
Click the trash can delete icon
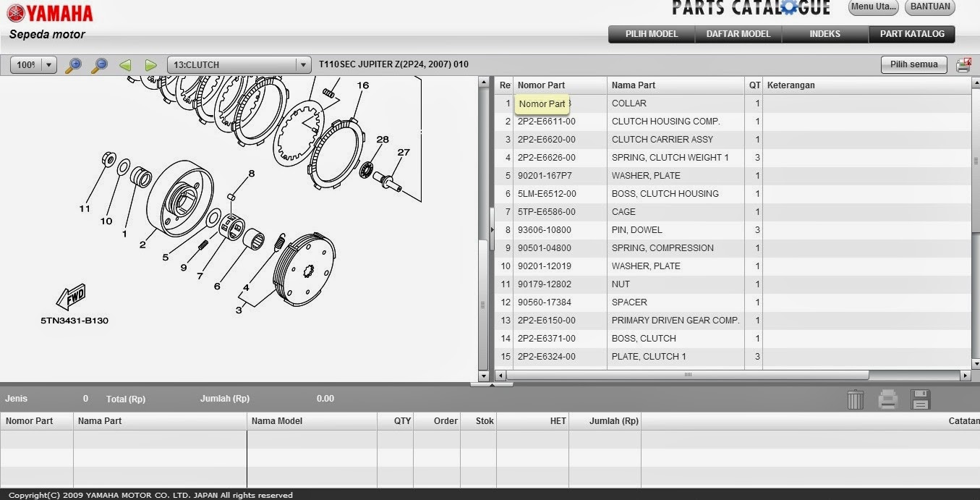click(x=855, y=399)
